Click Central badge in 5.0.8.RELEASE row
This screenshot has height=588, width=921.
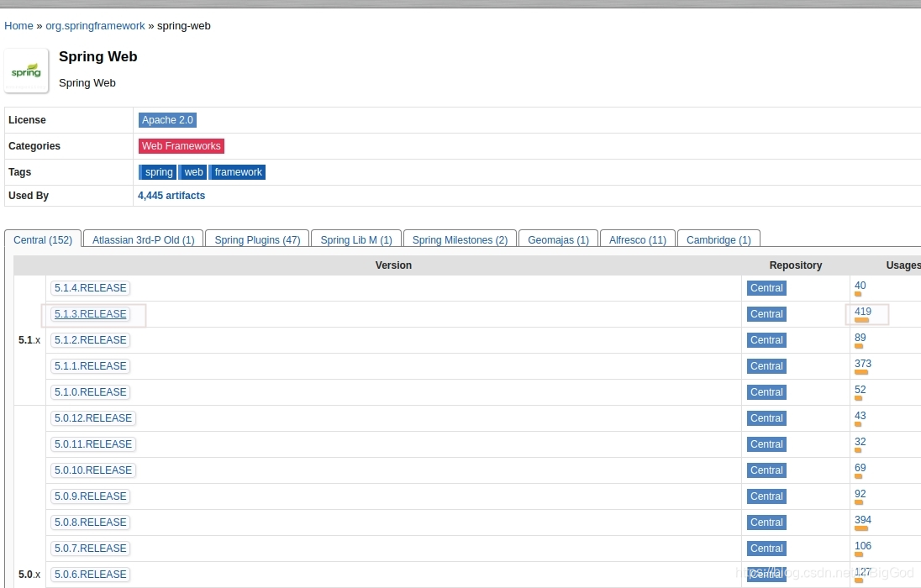766,522
